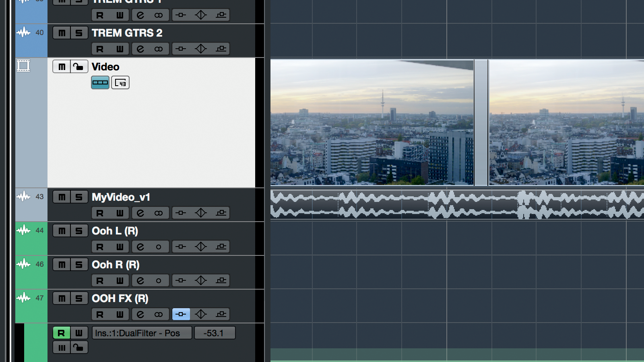
Task: Open channel settings for MyVideo_v1
Action: click(140, 213)
